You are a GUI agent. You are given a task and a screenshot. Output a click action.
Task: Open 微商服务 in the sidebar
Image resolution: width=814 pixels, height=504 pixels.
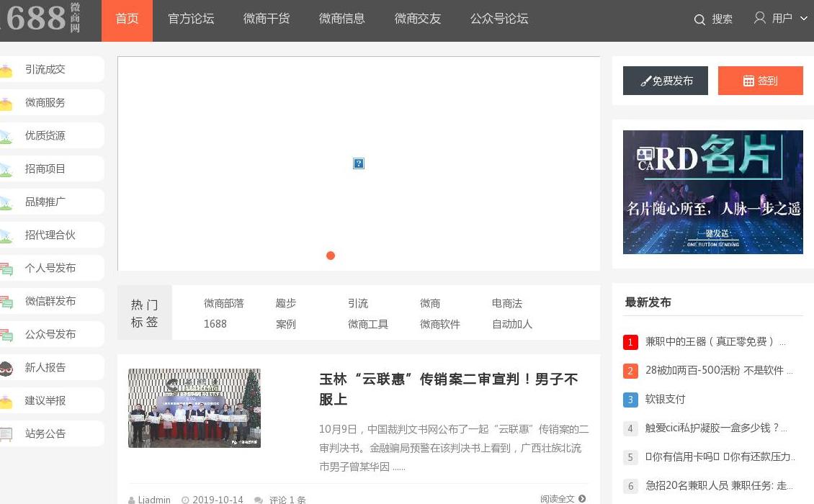pos(45,103)
